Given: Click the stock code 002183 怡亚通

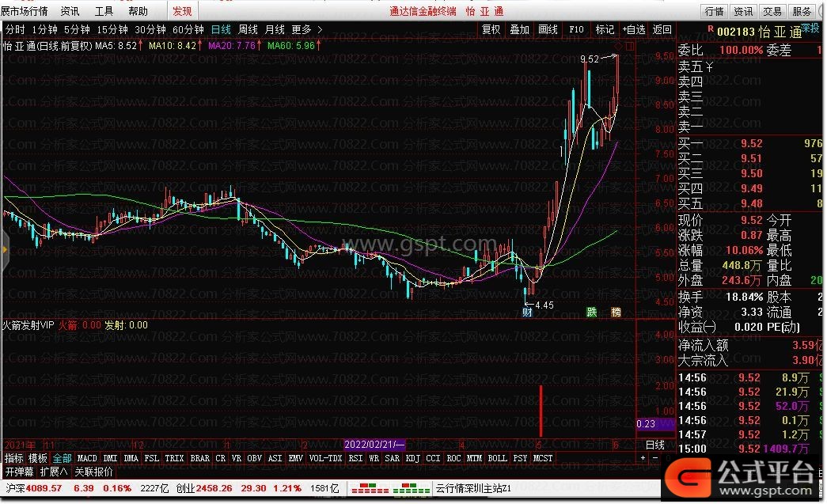Looking at the screenshot, I should (x=760, y=32).
